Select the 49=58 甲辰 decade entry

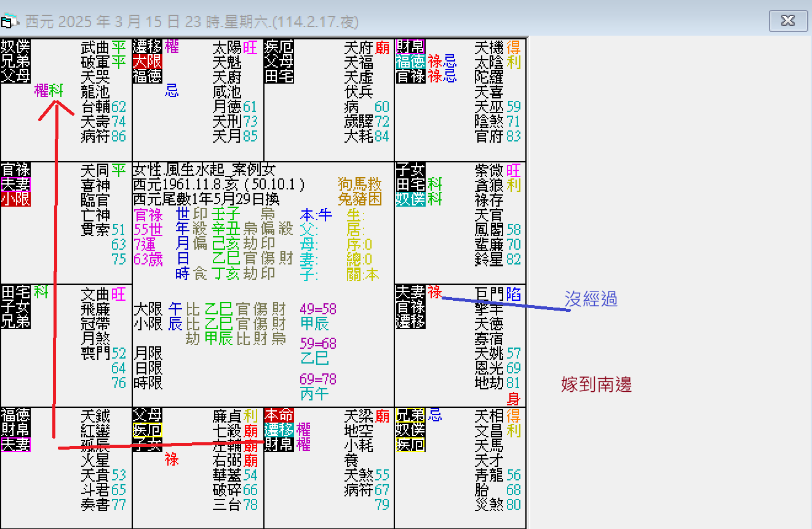pos(316,316)
